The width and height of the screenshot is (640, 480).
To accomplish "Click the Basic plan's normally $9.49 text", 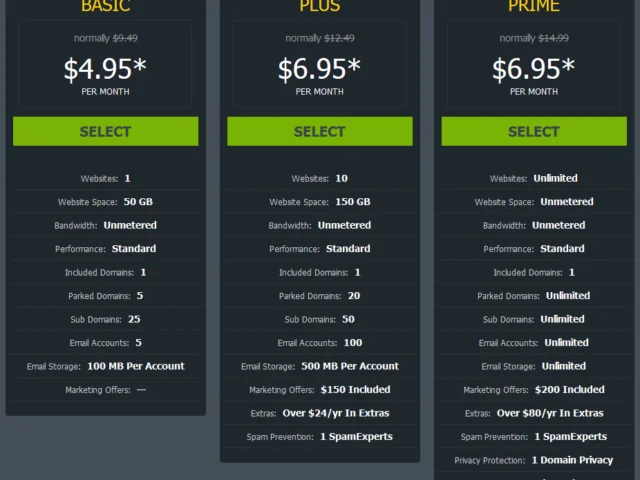I will click(105, 38).
